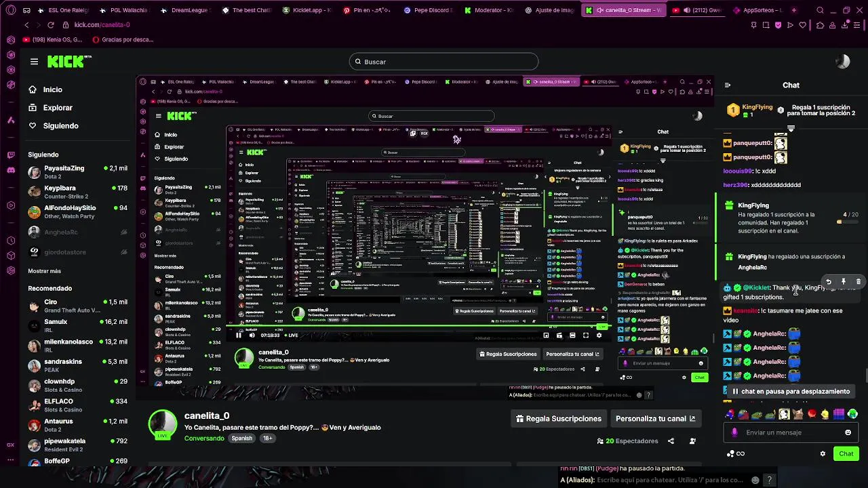The image size is (868, 488).
Task: Click the share icon next to Espectadores
Action: [671, 441]
